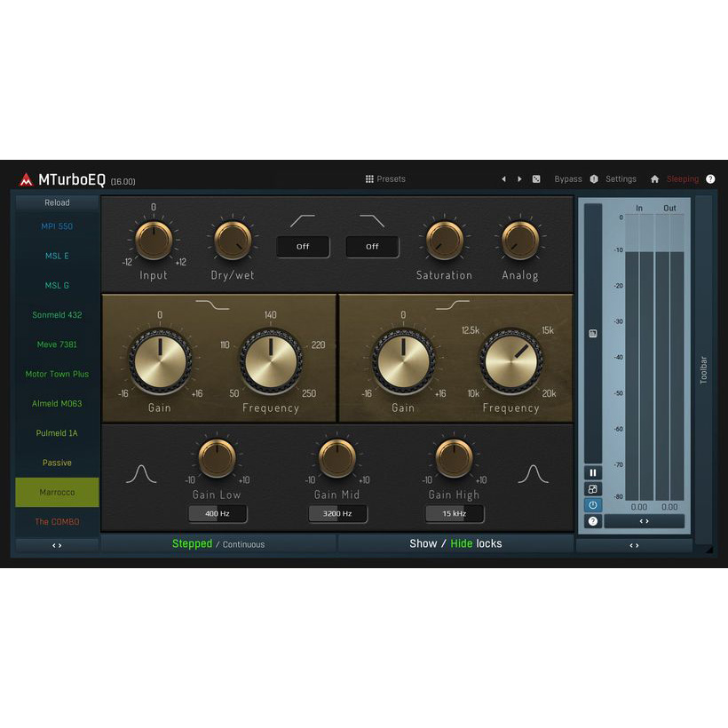
Task: Expand the meter width with arrows below values
Action: tap(644, 521)
